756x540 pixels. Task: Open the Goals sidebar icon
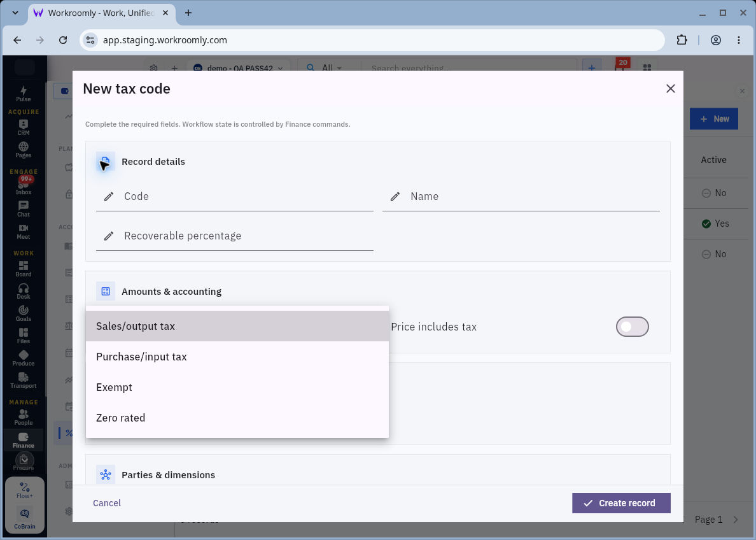tap(23, 313)
